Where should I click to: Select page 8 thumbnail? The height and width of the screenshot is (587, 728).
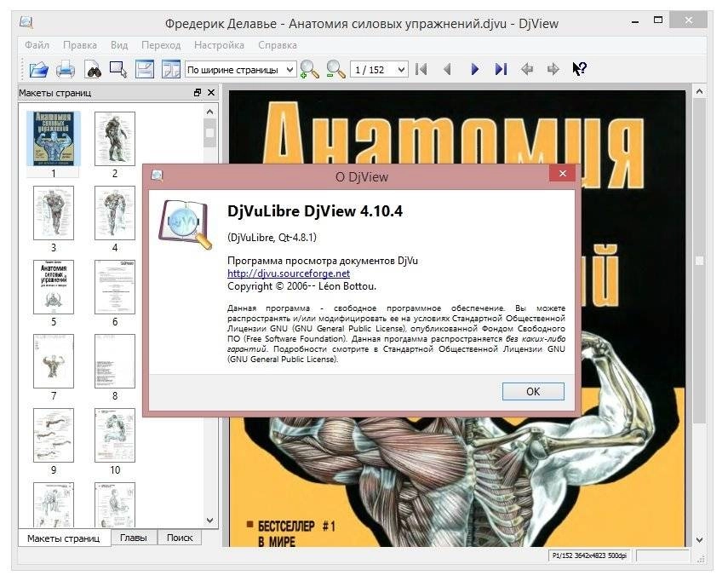tap(115, 361)
